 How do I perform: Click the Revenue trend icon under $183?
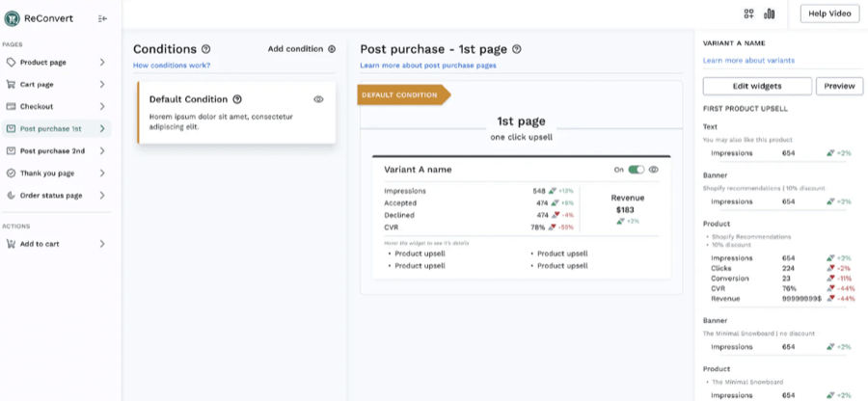coord(620,222)
